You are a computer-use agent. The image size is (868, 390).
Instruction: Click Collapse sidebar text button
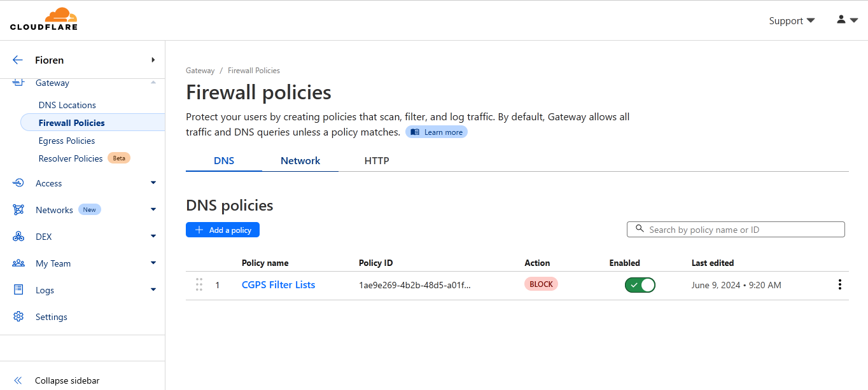(67, 380)
